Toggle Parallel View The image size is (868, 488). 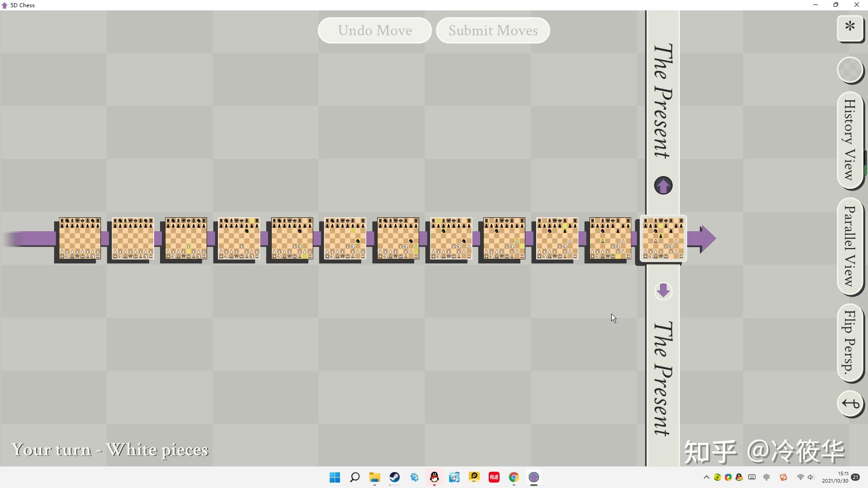(849, 246)
